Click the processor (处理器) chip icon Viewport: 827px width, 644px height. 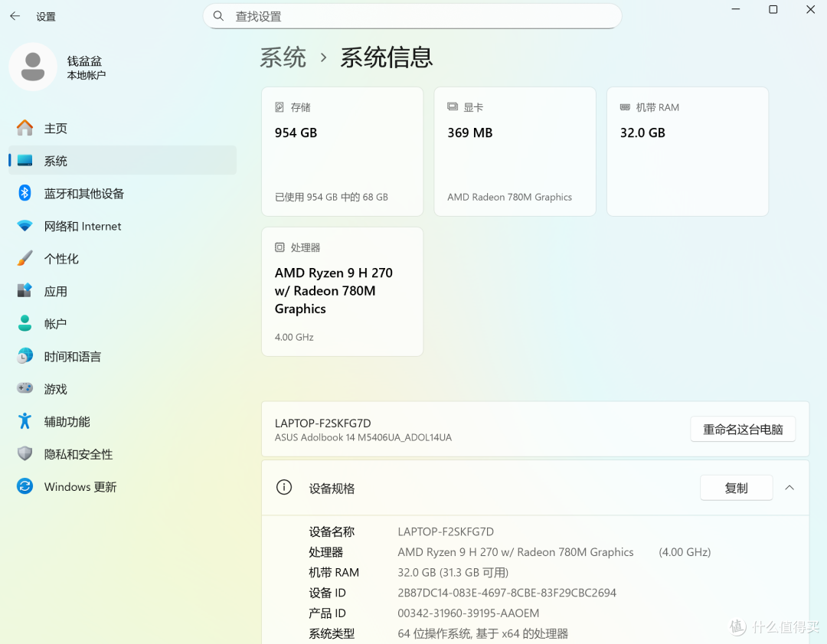click(x=279, y=247)
